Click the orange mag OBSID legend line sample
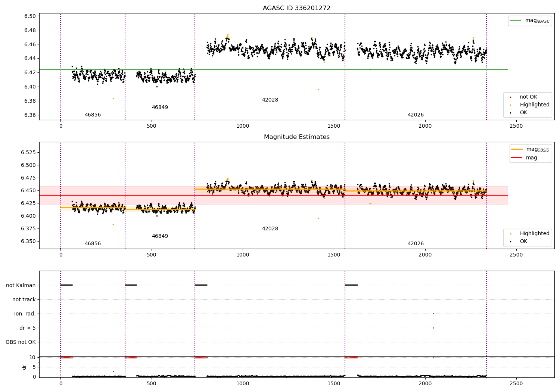This screenshot has height=392, width=560. [517, 149]
